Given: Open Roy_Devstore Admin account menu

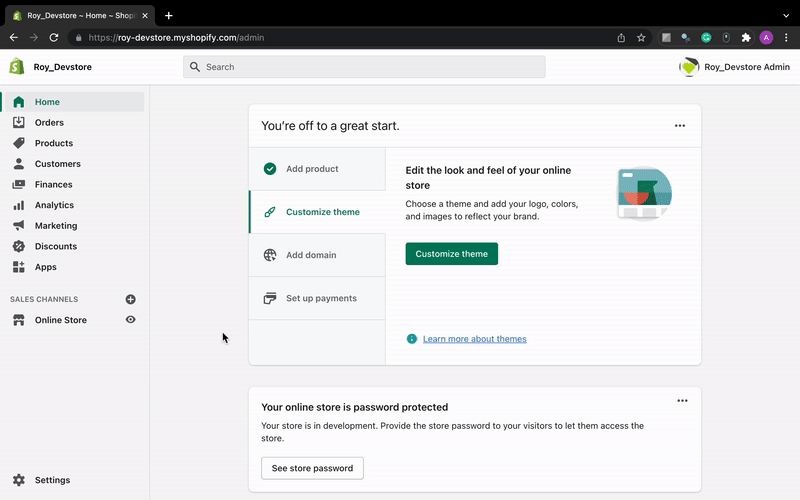Looking at the screenshot, I should 735,67.
